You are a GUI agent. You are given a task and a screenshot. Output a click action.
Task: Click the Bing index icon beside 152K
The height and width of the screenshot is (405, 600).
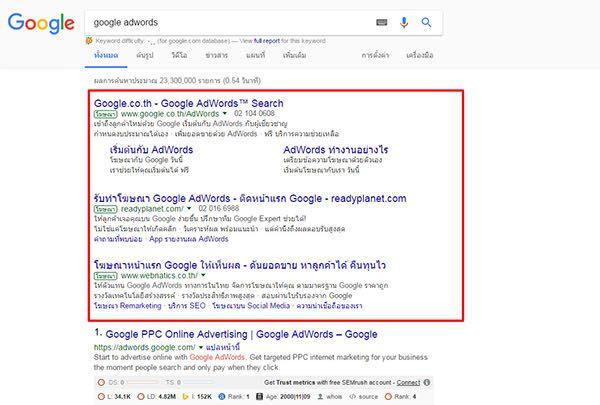point(186,397)
